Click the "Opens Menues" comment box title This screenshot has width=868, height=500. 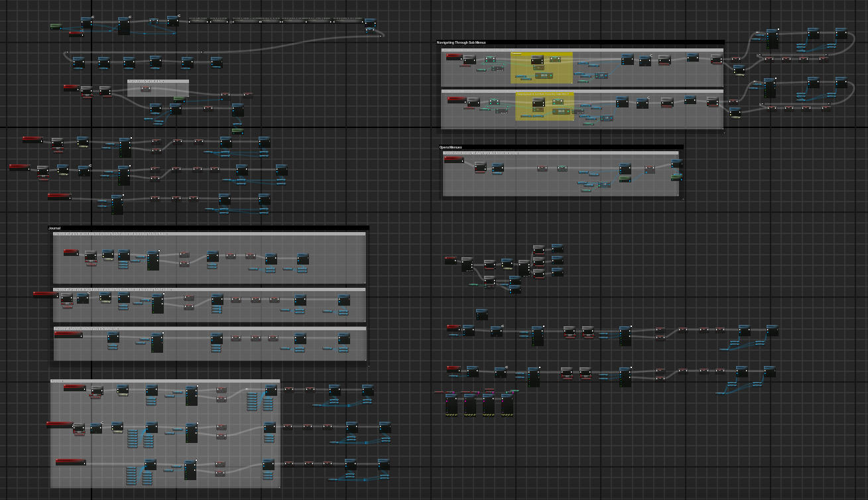(x=451, y=147)
